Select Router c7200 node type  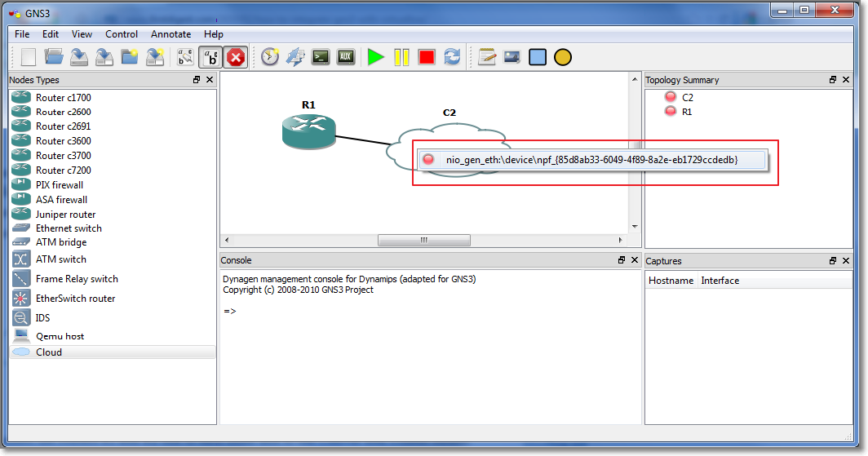[113, 170]
